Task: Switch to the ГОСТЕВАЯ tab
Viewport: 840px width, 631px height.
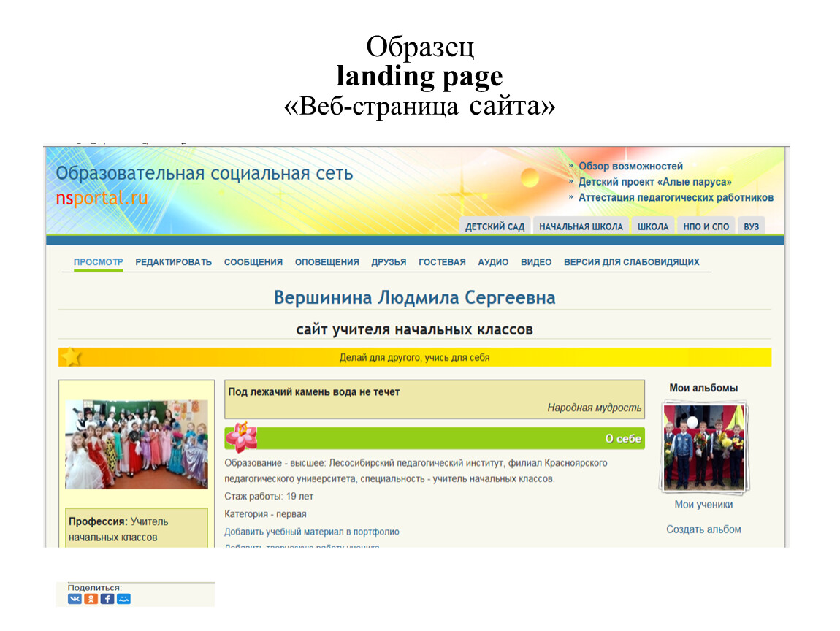Action: [x=442, y=262]
